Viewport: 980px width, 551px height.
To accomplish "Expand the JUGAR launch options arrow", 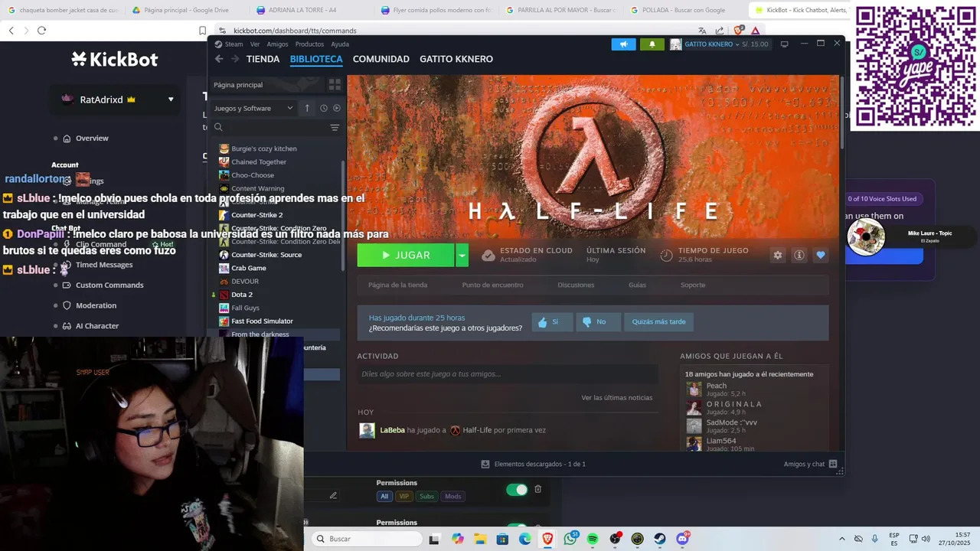I will (x=462, y=256).
